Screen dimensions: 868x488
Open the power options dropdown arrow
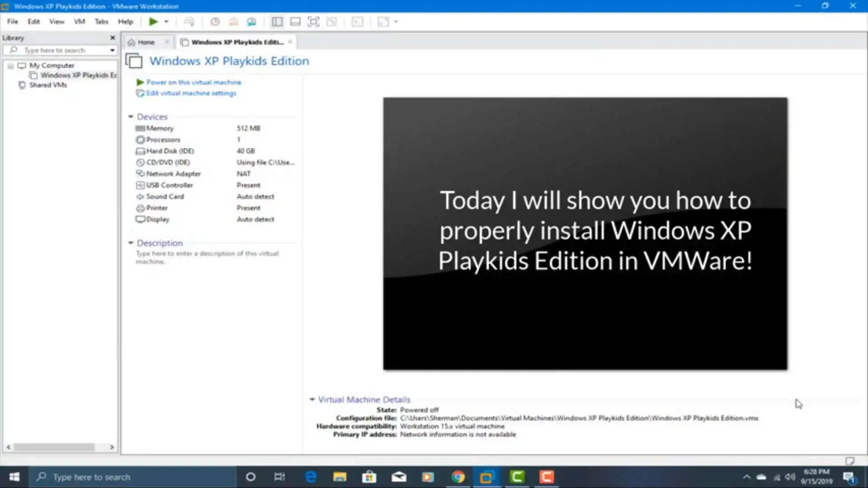pos(166,22)
